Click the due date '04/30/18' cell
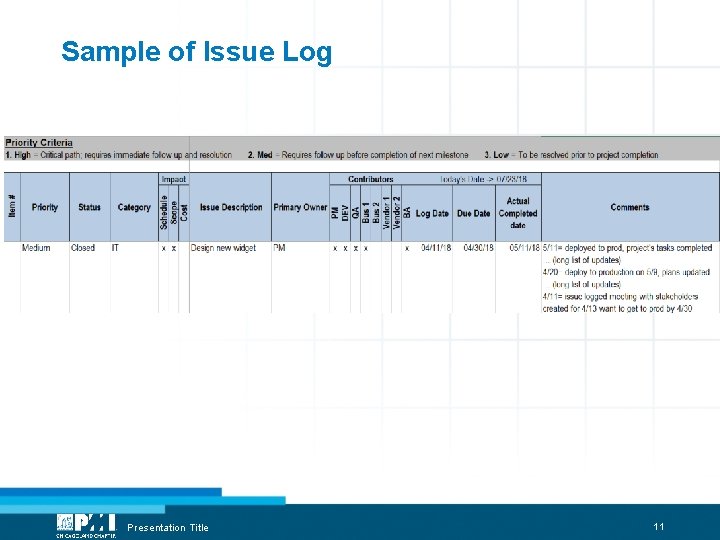 478,248
